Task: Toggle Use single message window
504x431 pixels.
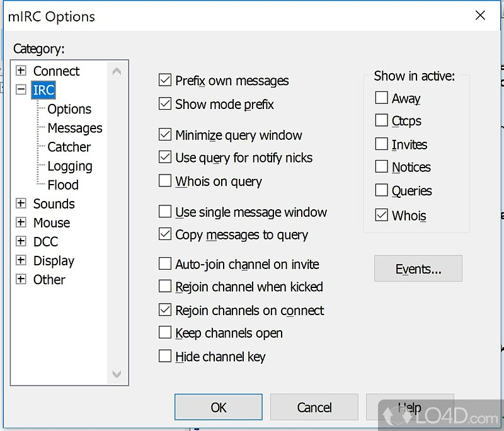Action: (x=165, y=212)
